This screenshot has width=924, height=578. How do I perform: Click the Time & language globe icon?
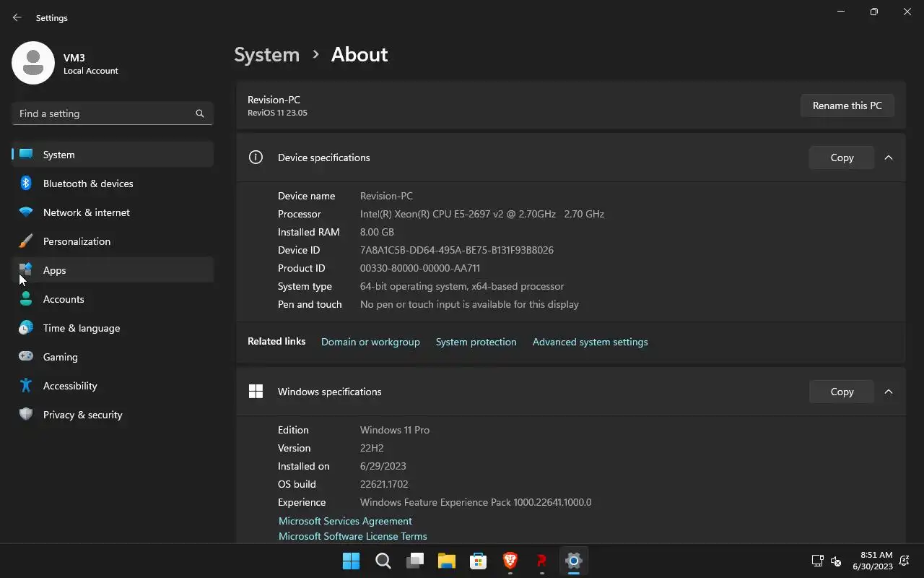(x=26, y=327)
